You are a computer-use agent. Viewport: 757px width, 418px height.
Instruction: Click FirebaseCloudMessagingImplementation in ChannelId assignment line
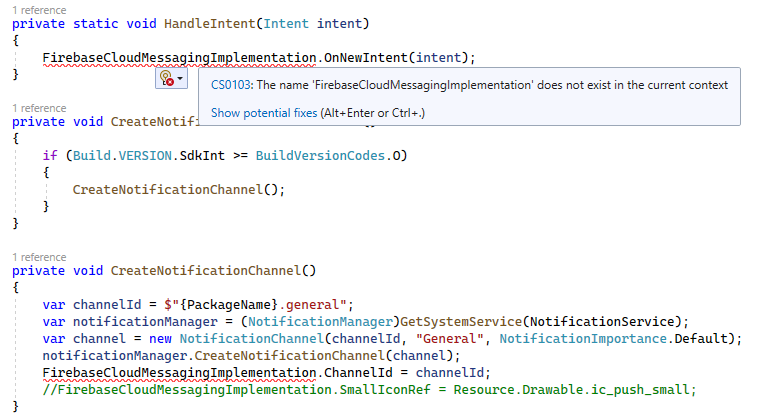click(x=179, y=373)
